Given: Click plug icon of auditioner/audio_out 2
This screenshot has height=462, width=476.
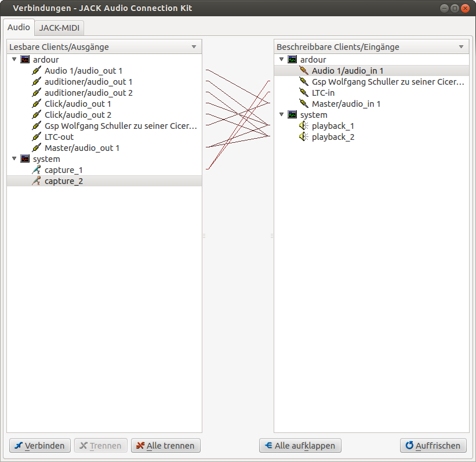Looking at the screenshot, I should (37, 93).
